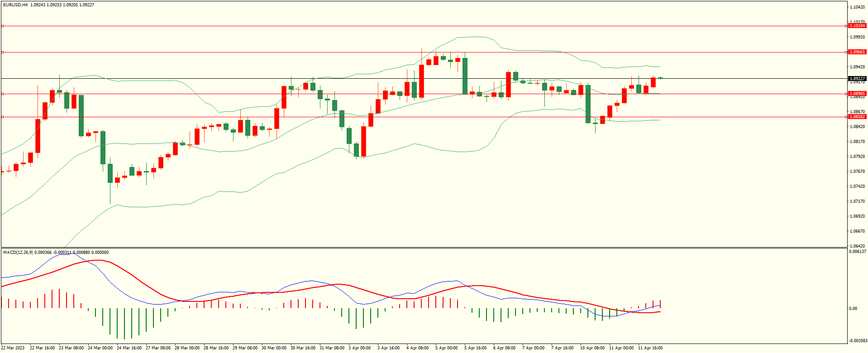Click the 1.10420 price axis label

[x=857, y=7]
